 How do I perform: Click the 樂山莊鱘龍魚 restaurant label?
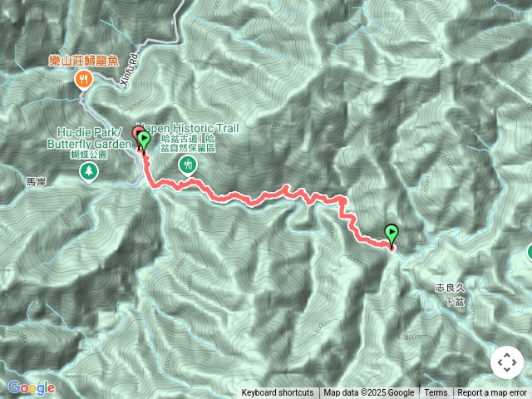[83, 61]
